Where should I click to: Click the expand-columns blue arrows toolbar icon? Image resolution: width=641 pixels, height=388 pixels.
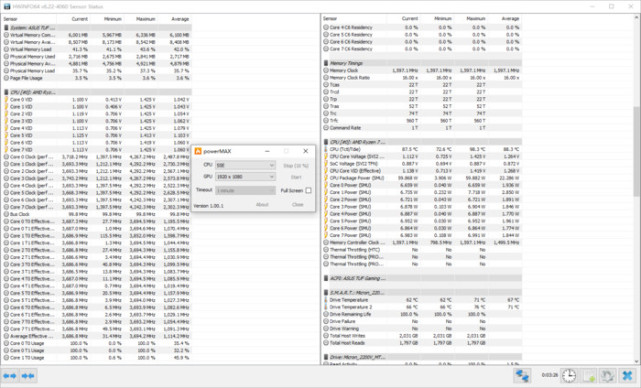10,376
